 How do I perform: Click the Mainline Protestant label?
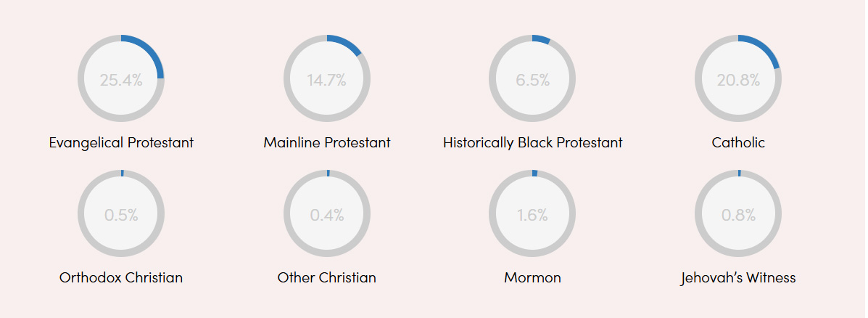coord(327,142)
